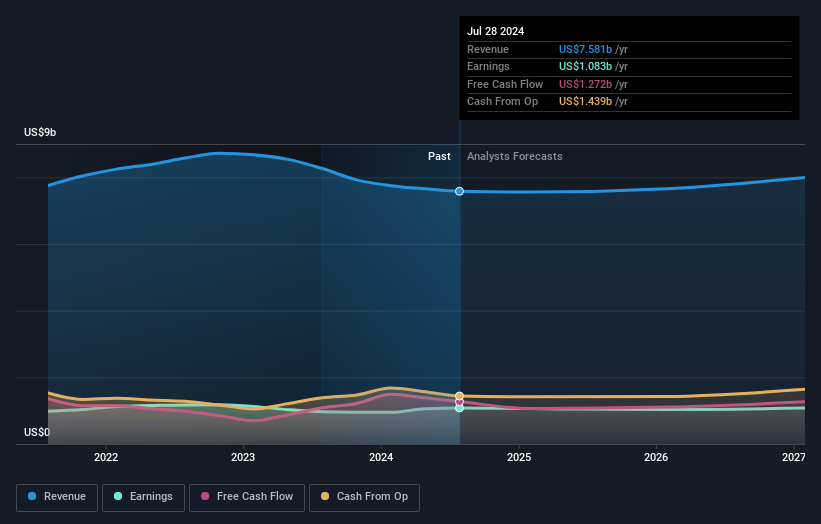Click the Analysts Forecasts label

pyautogui.click(x=515, y=157)
